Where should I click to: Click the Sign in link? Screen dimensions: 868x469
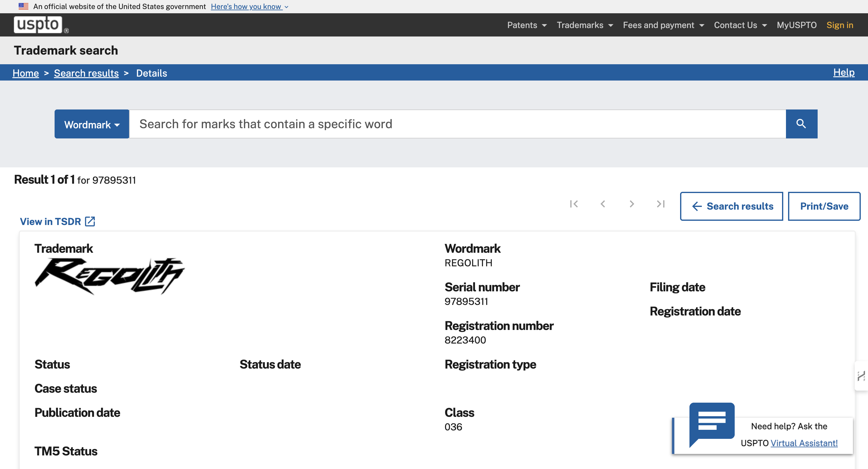click(x=839, y=25)
